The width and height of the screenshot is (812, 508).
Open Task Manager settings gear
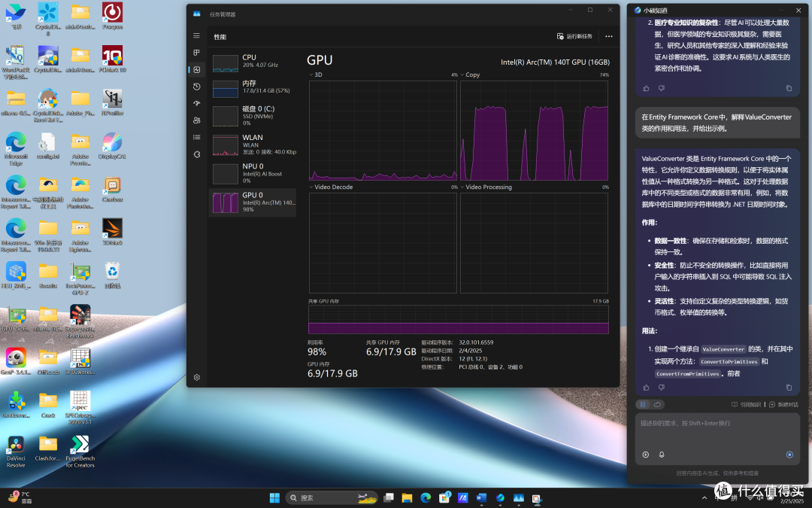pos(197,377)
